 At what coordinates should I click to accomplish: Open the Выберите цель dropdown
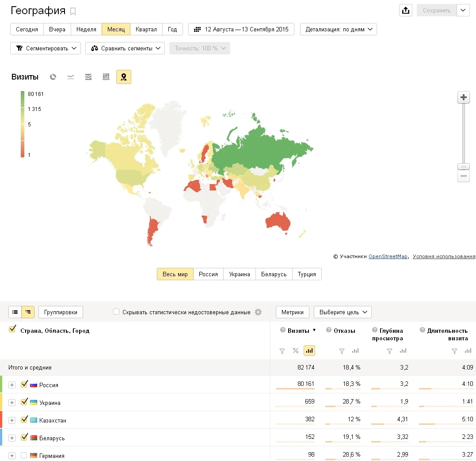[343, 312]
